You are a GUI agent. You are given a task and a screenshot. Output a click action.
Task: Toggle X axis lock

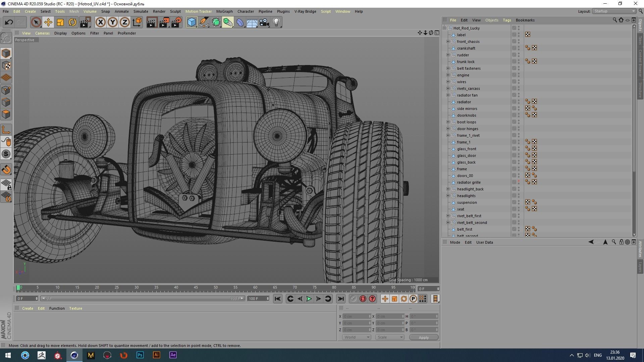click(100, 22)
